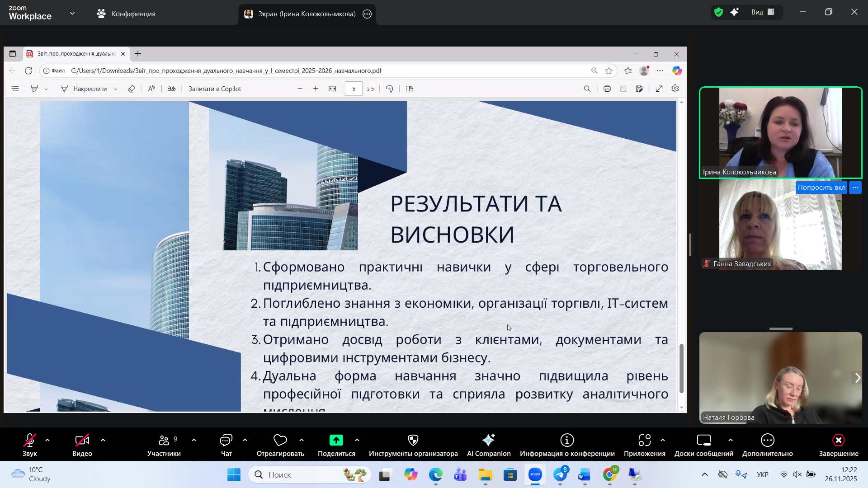This screenshot has width=868, height=488.
Task: Open AI Companion in the Zoom toolbar
Action: pos(488,445)
